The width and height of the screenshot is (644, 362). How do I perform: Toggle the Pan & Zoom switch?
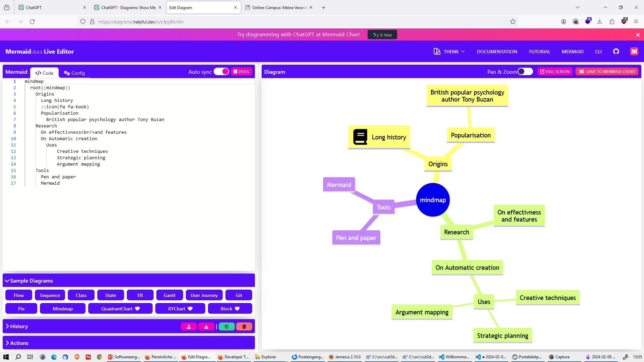525,71
